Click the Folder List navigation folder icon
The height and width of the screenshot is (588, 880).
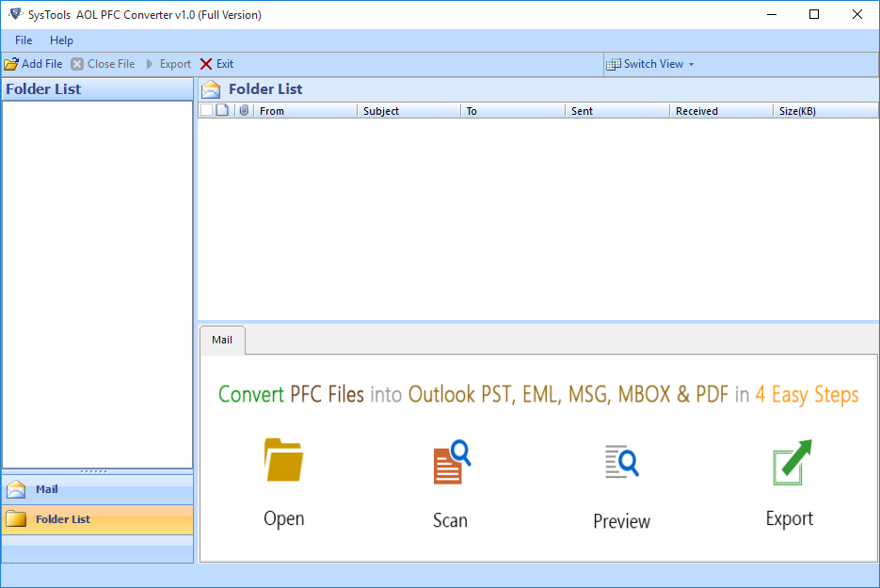click(16, 519)
